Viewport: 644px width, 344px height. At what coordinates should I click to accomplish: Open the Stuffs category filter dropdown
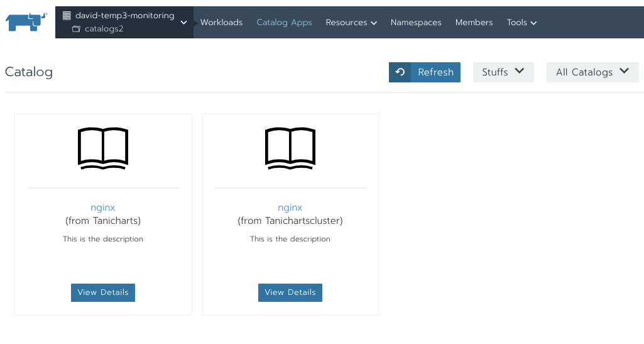point(503,72)
